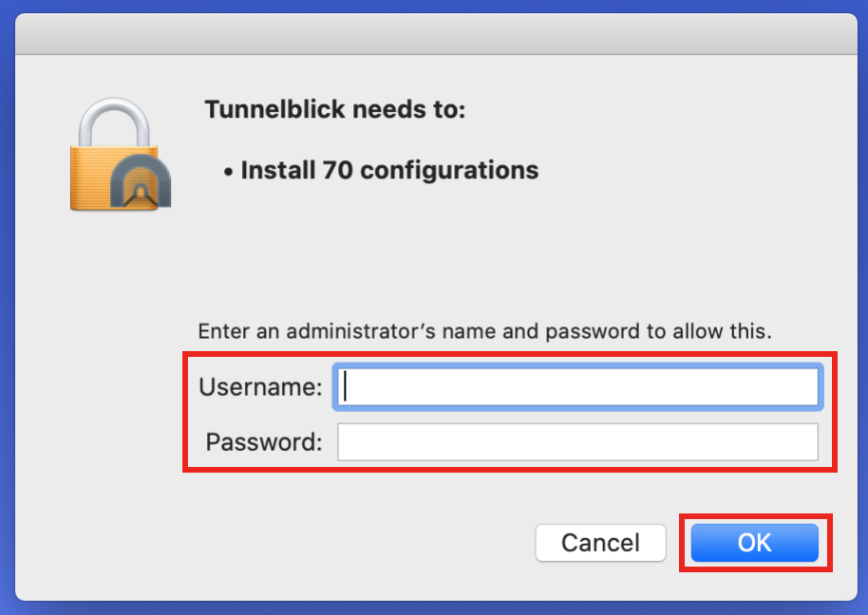Click the word "Tunnelblick" in the heading
The width and height of the screenshot is (868, 615).
pyautogui.click(x=275, y=109)
